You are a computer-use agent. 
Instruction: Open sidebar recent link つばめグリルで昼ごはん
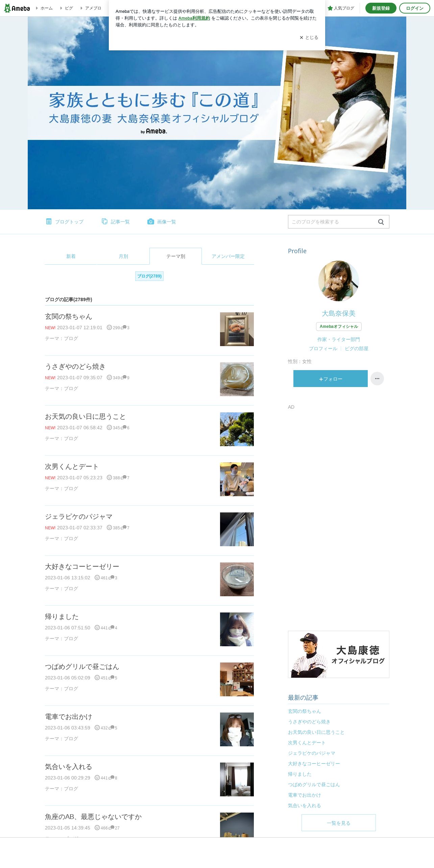click(x=314, y=785)
